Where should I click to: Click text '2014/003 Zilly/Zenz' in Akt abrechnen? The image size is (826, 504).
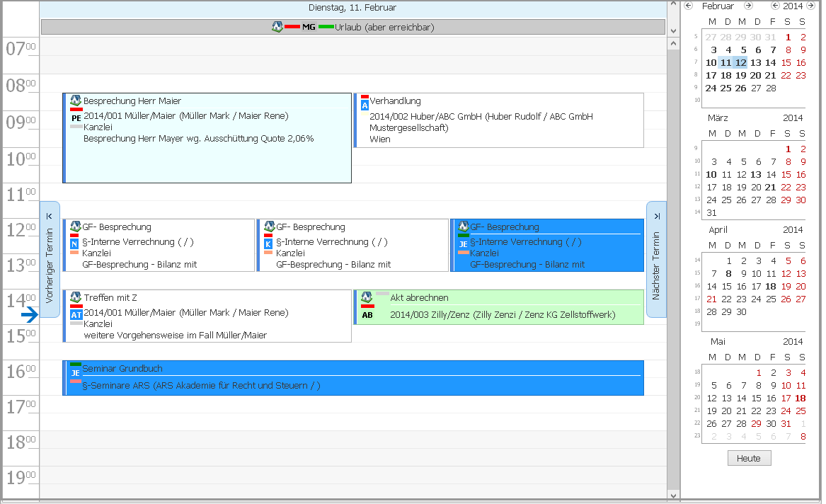[430, 315]
